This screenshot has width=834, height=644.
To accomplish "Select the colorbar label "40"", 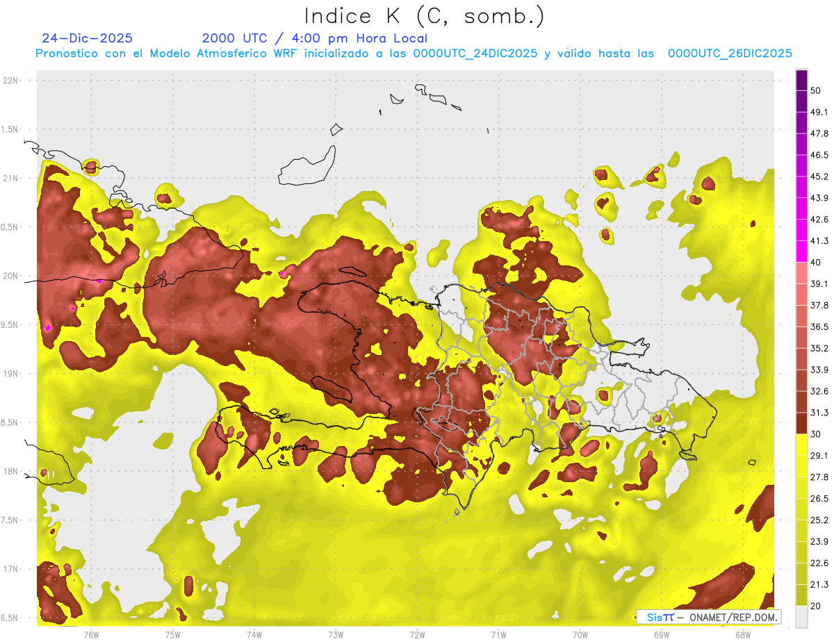I will (x=816, y=263).
